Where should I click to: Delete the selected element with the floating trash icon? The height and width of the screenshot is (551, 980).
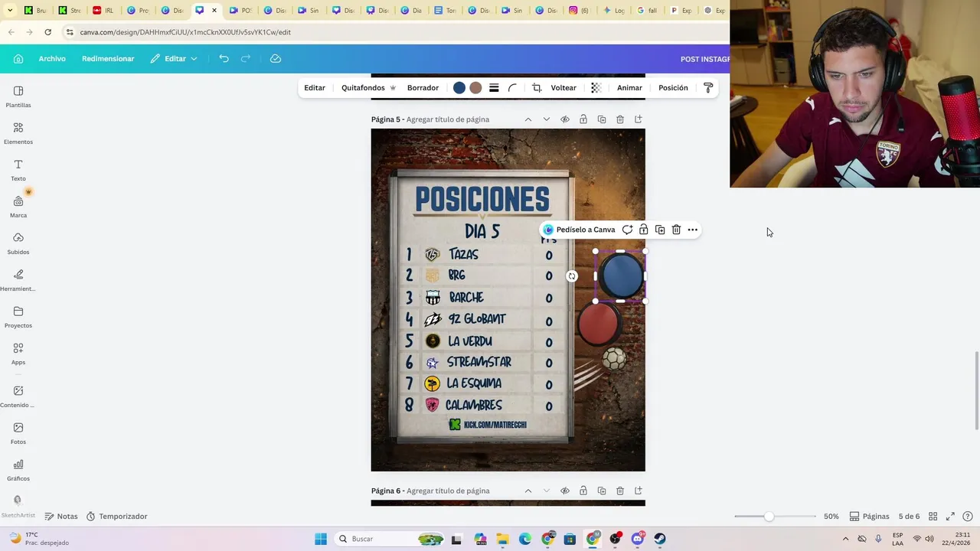[676, 230]
